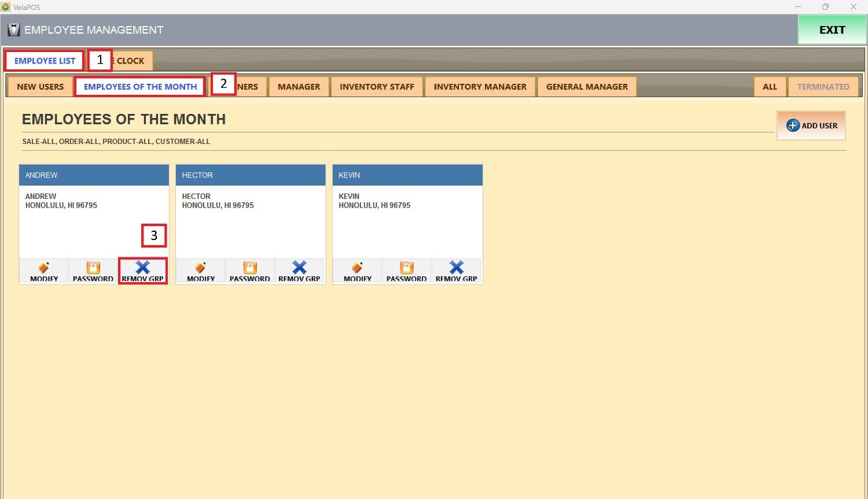Change Kevin's password via lock icon
The height and width of the screenshot is (499, 868).
coord(407,268)
